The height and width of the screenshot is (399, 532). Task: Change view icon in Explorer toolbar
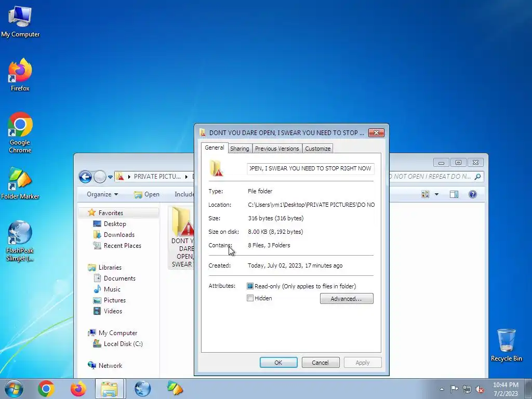[425, 194]
